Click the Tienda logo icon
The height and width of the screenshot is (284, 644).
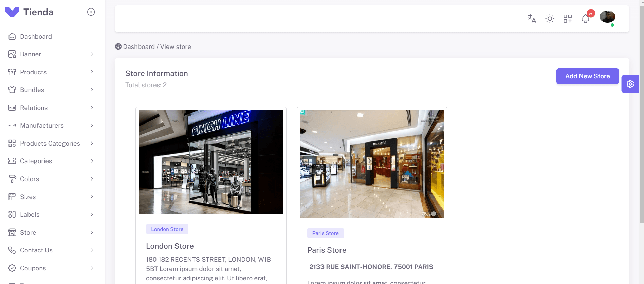[x=12, y=12]
